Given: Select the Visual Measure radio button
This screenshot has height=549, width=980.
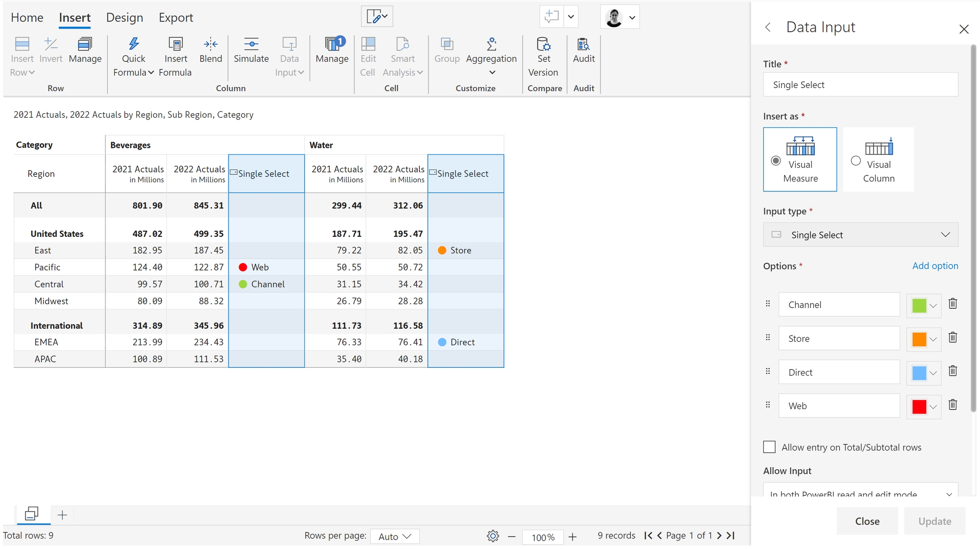Looking at the screenshot, I should pyautogui.click(x=776, y=161).
